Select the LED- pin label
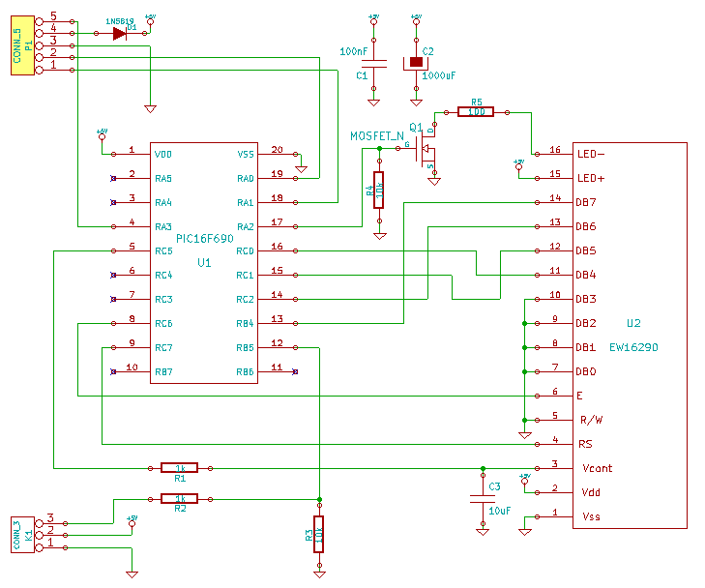The image size is (705, 588). [x=591, y=154]
